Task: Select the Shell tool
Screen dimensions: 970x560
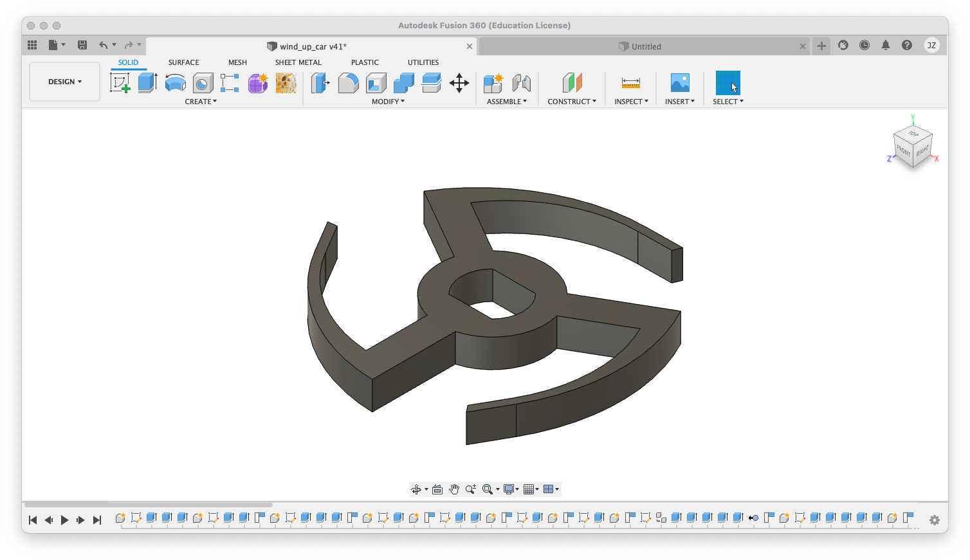Action: click(x=376, y=83)
